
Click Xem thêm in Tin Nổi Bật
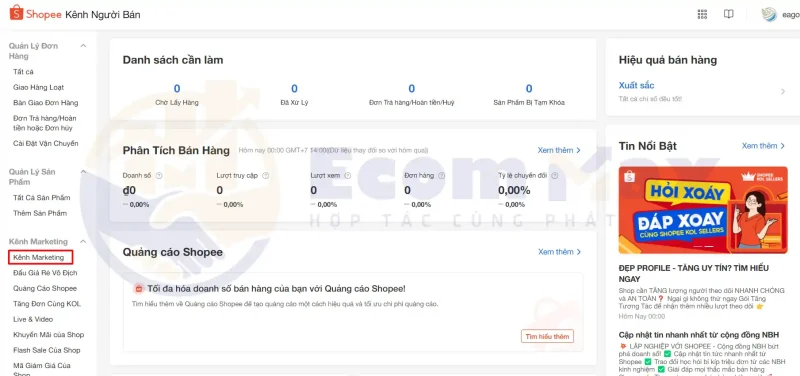coord(763,145)
